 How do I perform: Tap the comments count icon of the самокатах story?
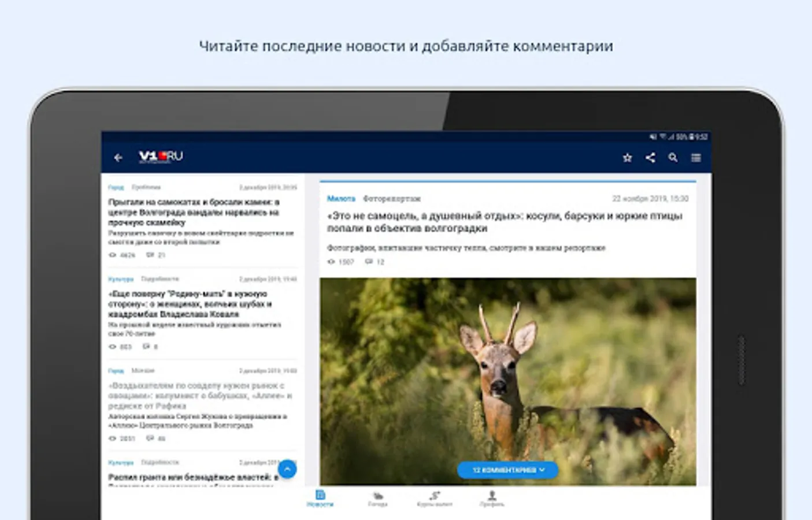[150, 255]
